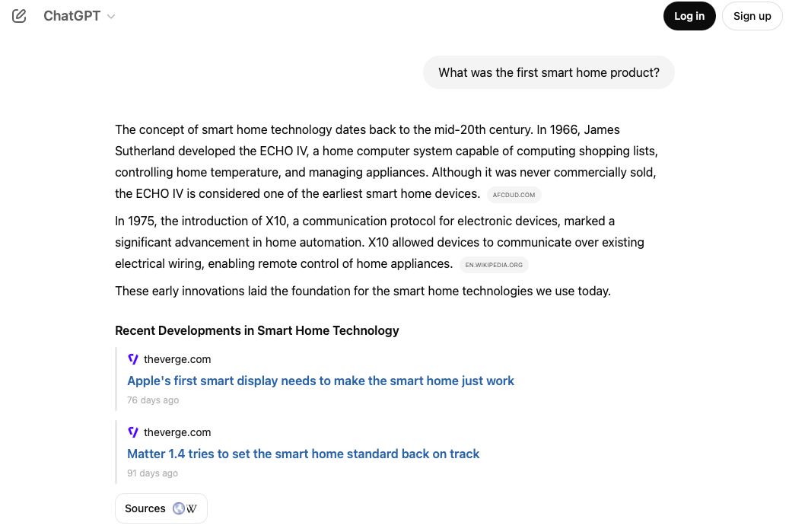Open the EN.WIKIPEDIA.ORG citation chip
This screenshot has width=789, height=532.
(494, 265)
